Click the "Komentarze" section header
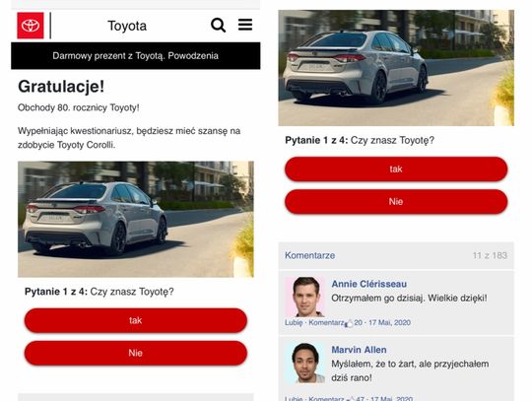The height and width of the screenshot is (401, 532). pos(309,255)
